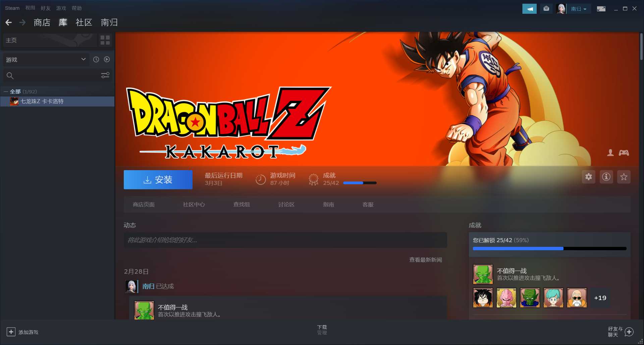Open the 游戏 category dropdown
This screenshot has height=345, width=644.
pos(46,59)
